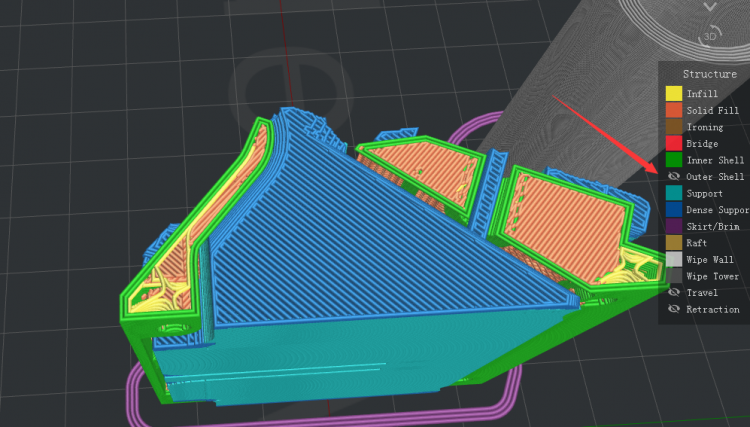The height and width of the screenshot is (427, 750).
Task: Toggle Infill yellow color swatch visibility
Action: point(673,94)
